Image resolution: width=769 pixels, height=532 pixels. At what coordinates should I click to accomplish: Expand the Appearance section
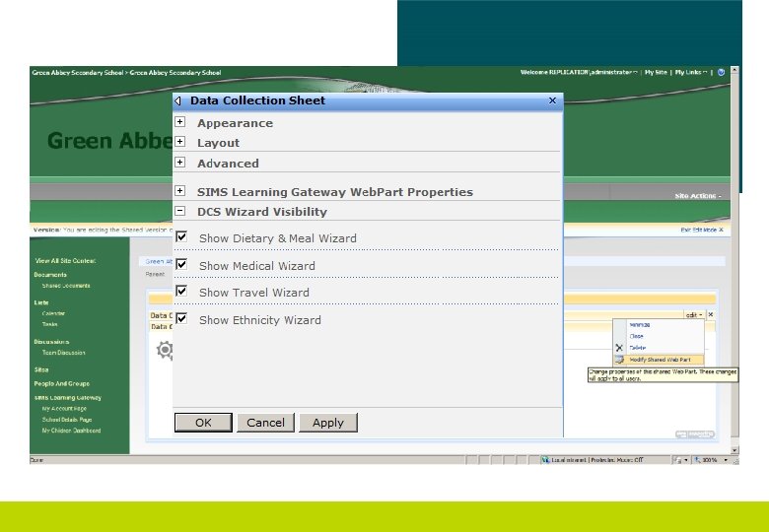click(x=180, y=122)
